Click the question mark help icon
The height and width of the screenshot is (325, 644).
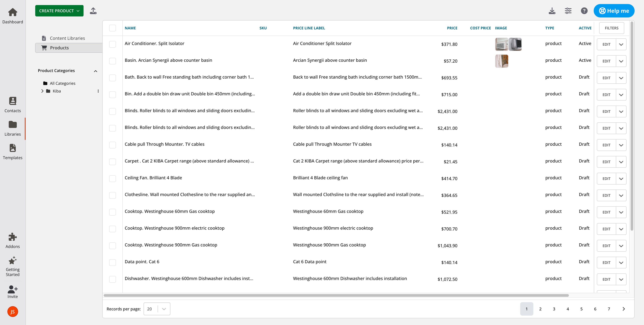[x=584, y=11]
